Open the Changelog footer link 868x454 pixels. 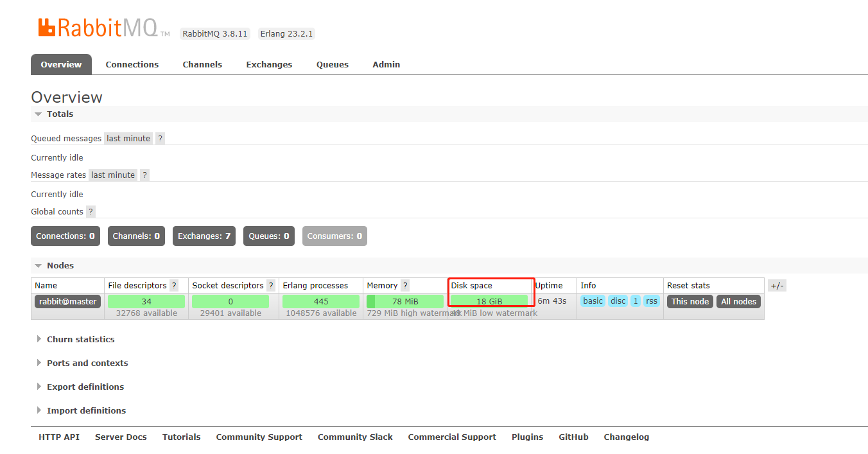[x=627, y=437]
